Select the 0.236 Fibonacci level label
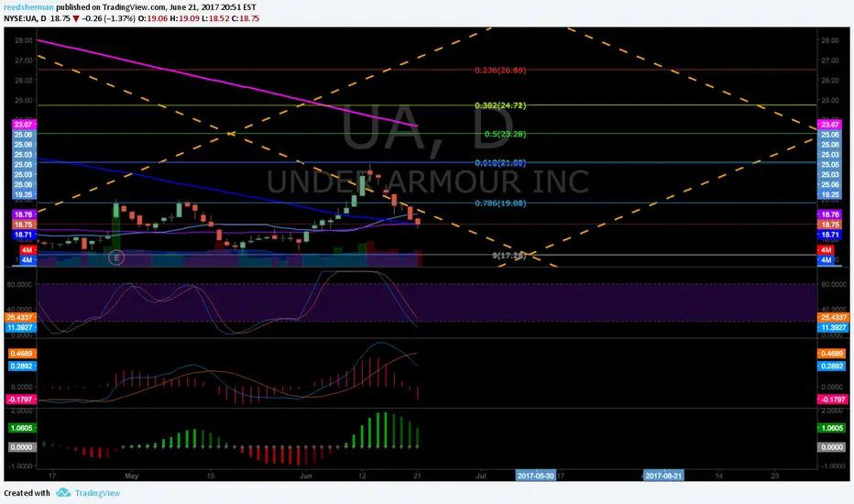This screenshot has width=854, height=504. point(500,71)
